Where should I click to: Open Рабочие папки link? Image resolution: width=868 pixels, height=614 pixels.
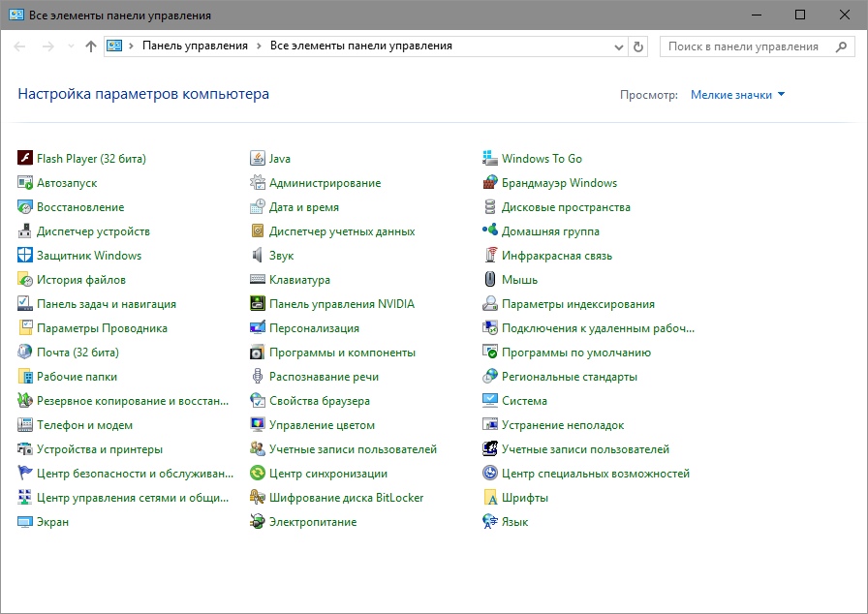pyautogui.click(x=77, y=377)
